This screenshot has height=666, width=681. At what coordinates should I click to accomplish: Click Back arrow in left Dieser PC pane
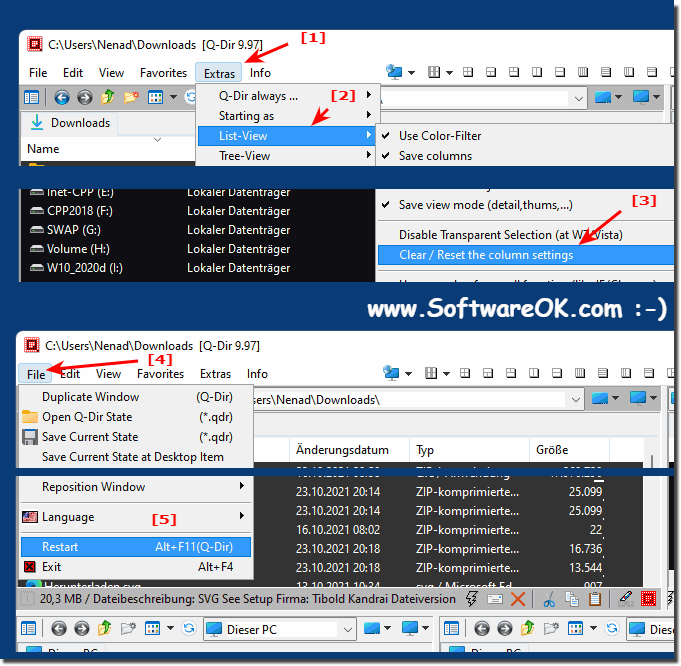click(59, 628)
